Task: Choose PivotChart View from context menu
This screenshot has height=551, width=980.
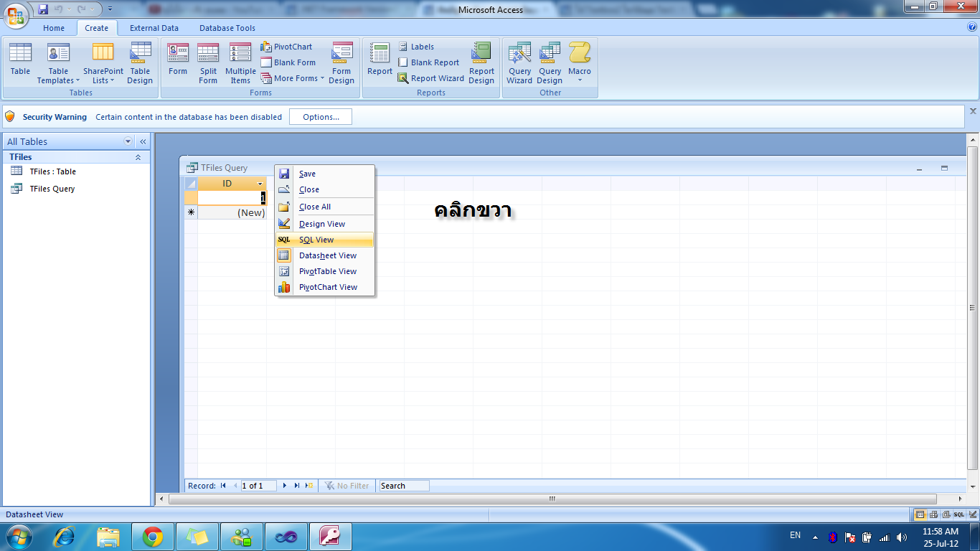Action: tap(324, 287)
